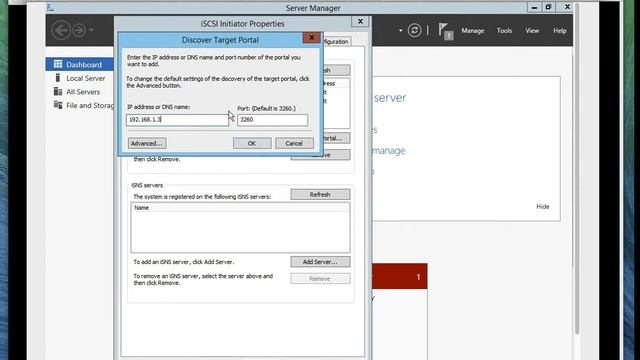This screenshot has width=640, height=360.
Task: Click the Port field showing 3260
Action: 272,120
